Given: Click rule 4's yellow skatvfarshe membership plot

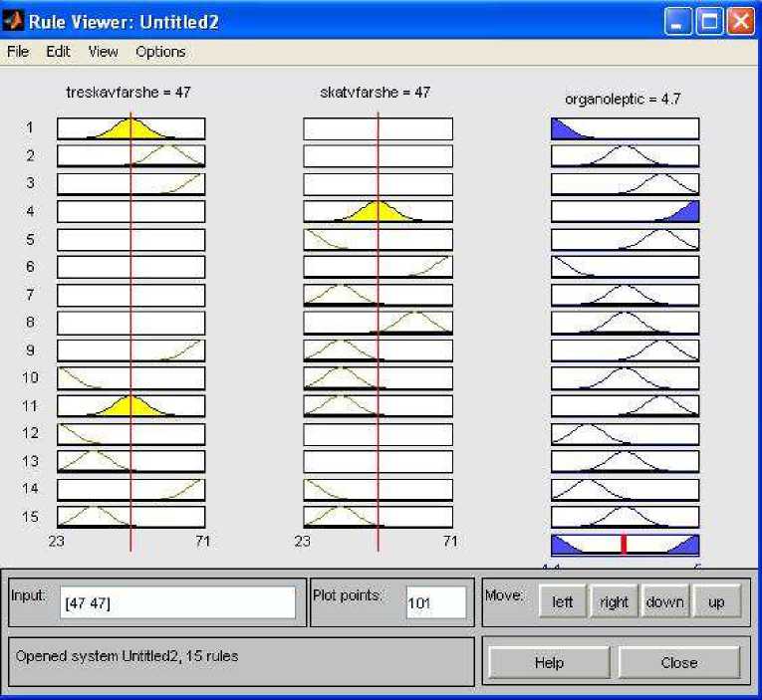Looking at the screenshot, I should pyautogui.click(x=378, y=212).
